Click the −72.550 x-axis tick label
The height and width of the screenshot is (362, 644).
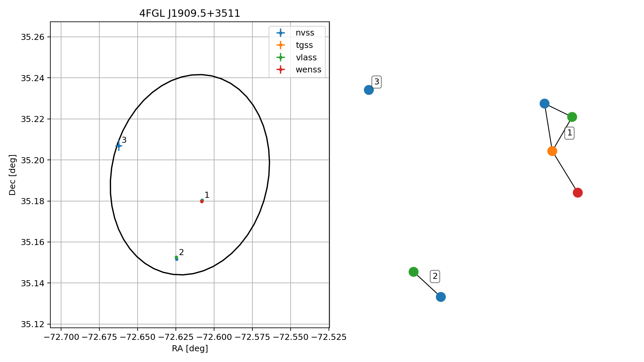pyautogui.click(x=291, y=337)
